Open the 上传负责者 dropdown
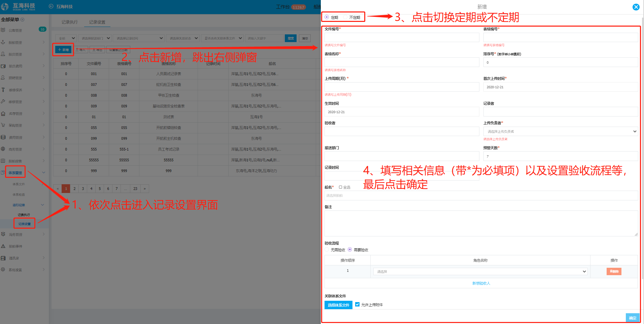644x324 pixels. coord(561,131)
